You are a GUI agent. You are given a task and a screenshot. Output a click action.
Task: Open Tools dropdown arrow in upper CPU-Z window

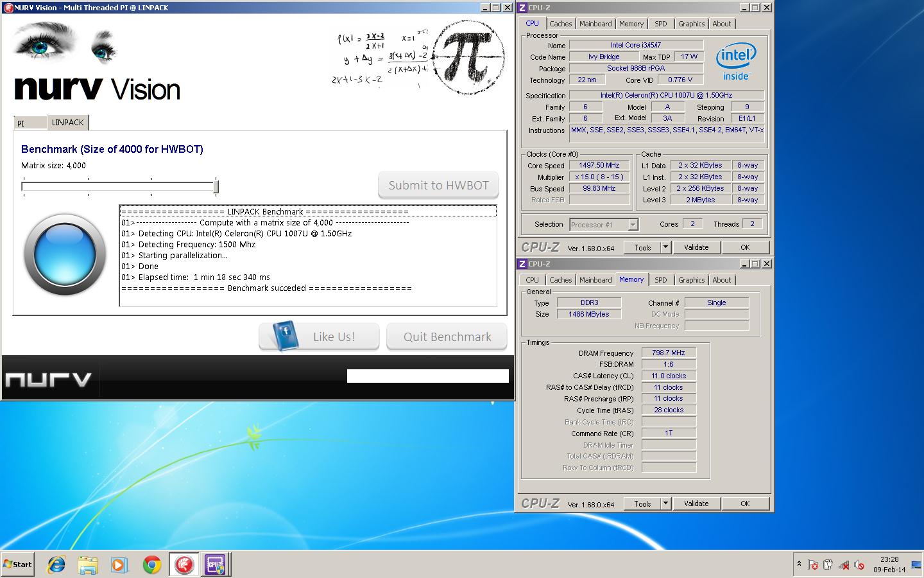coord(665,247)
